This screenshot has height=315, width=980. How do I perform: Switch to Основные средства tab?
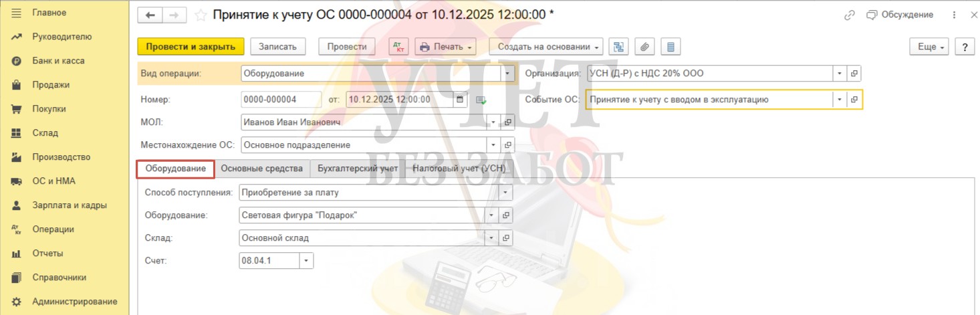tap(262, 169)
